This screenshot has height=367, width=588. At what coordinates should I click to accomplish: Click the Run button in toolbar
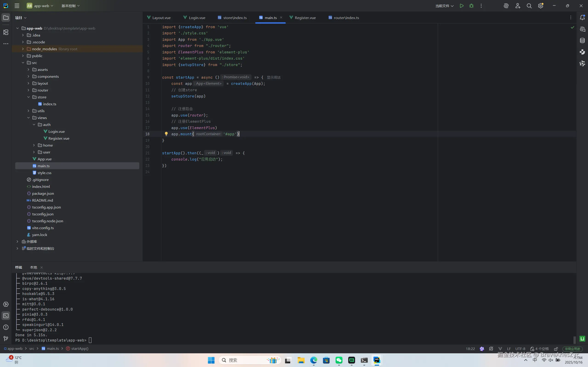coord(461,6)
